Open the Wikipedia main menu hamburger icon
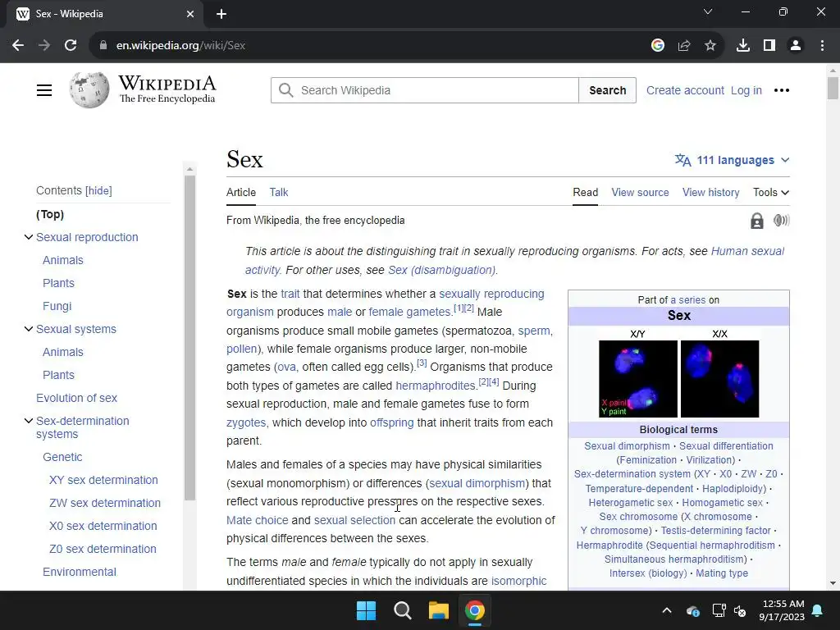The width and height of the screenshot is (840, 630). [44, 90]
